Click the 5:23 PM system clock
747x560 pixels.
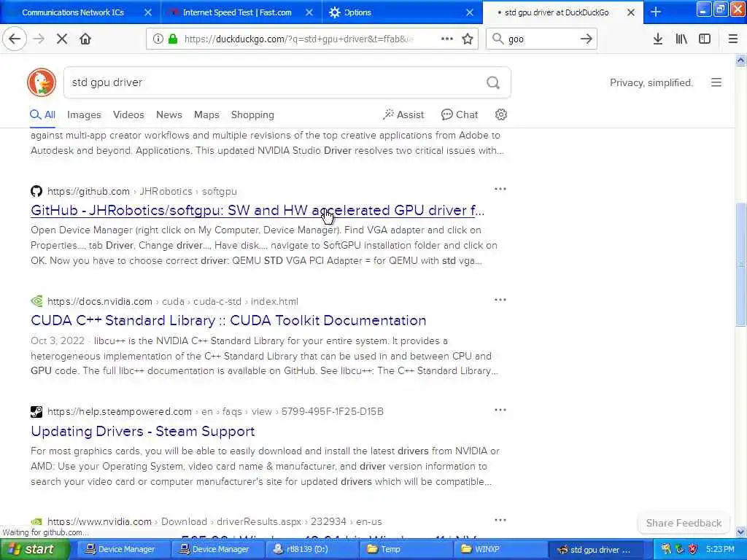point(720,550)
